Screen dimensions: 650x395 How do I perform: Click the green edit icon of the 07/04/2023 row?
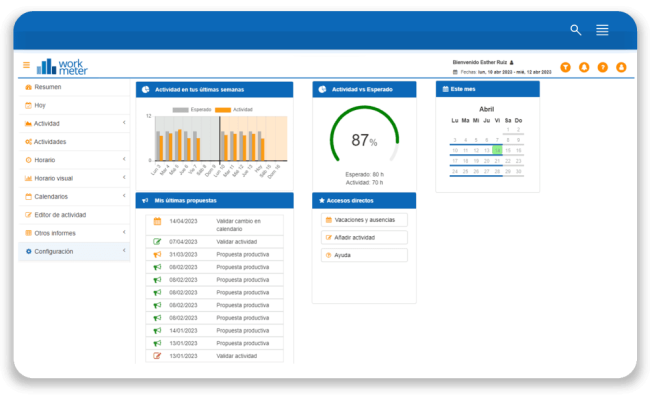[x=157, y=242]
